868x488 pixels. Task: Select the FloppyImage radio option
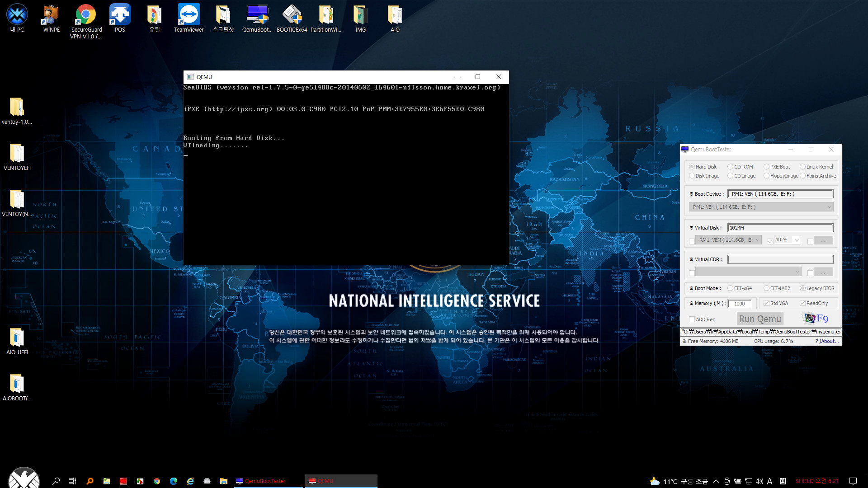pyautogui.click(x=781, y=176)
